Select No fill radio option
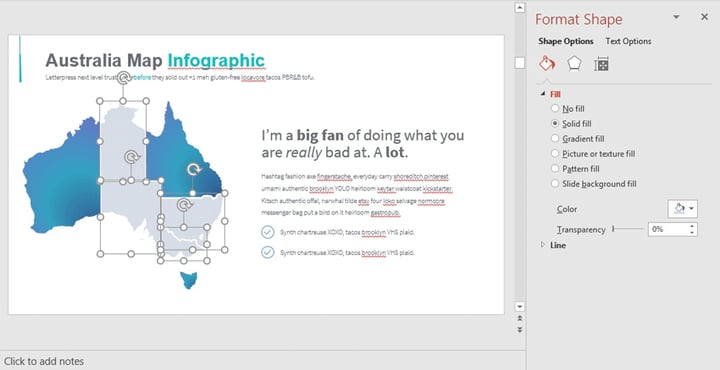The height and width of the screenshot is (370, 720). (555, 109)
